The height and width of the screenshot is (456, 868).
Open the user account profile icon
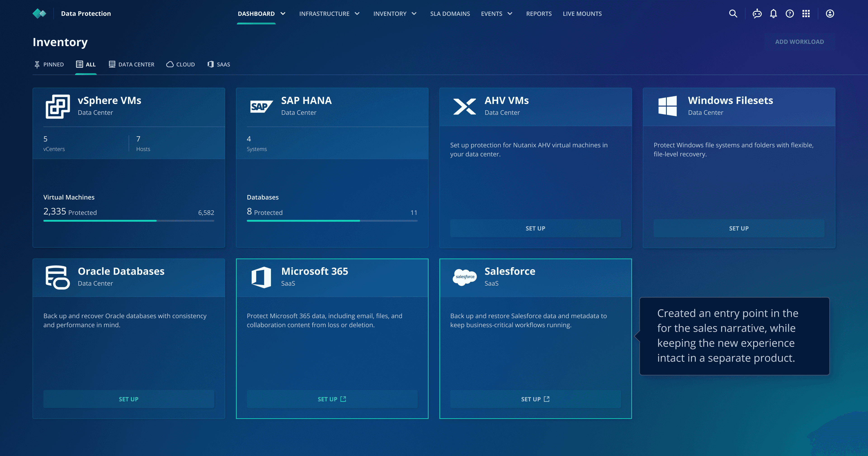(830, 14)
